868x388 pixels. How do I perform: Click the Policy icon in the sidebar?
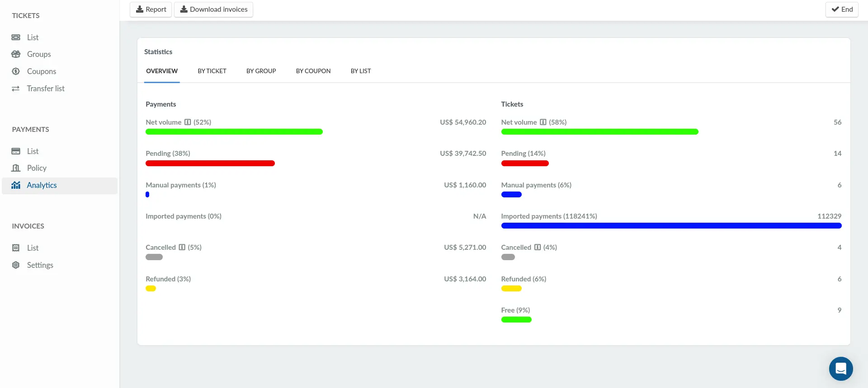point(16,168)
